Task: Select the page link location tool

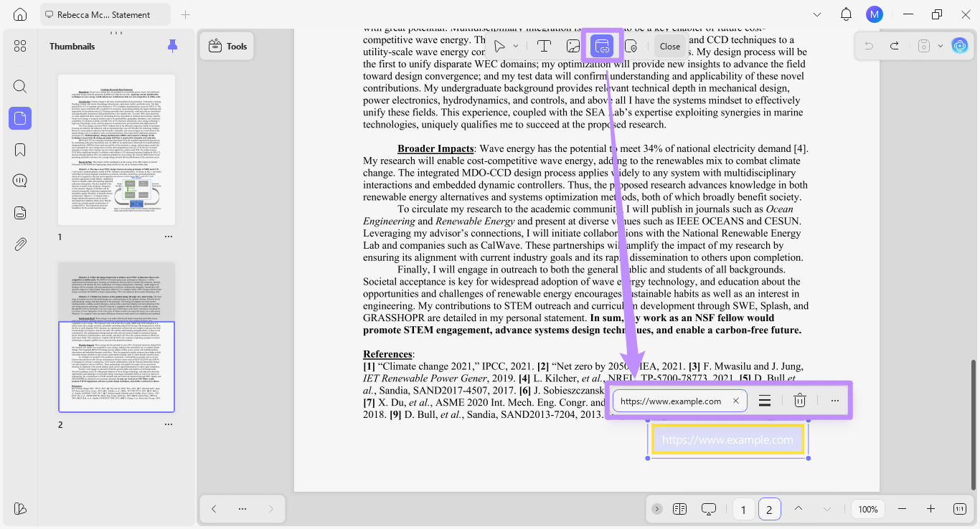Action: click(x=631, y=46)
